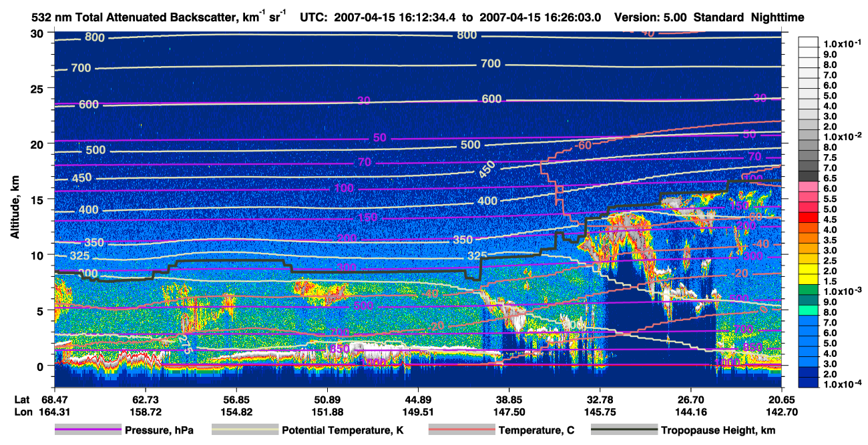Screen dimensions: 868x445
Task: Click the longitude value '158.72'
Action: (x=145, y=412)
